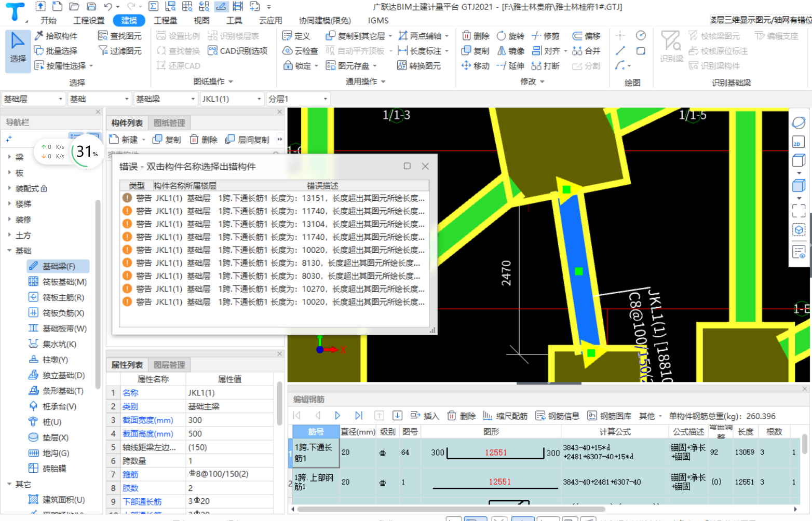Click the 拾取构件 pick component tool

click(56, 36)
